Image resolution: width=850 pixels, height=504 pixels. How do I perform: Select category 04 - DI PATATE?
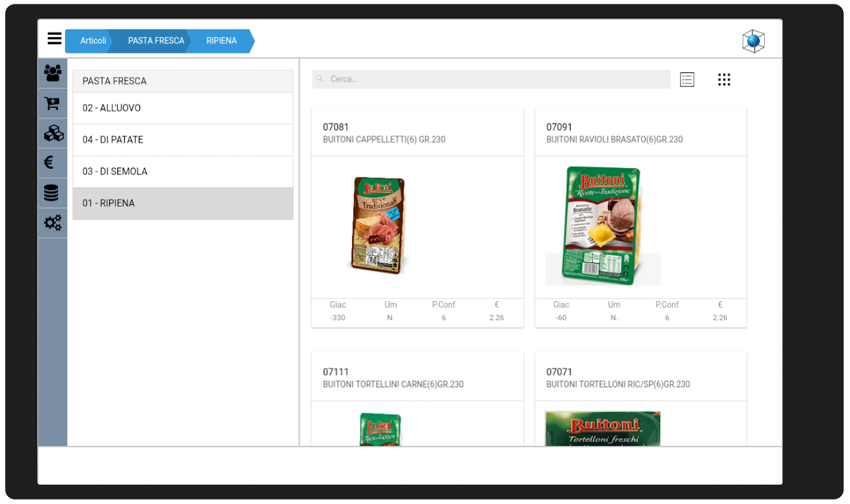coord(183,140)
